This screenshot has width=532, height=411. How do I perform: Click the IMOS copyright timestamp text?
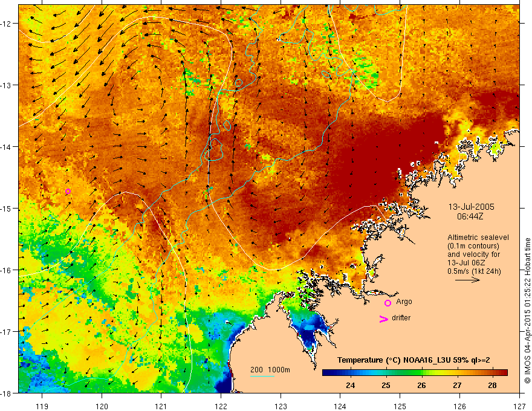(527, 311)
